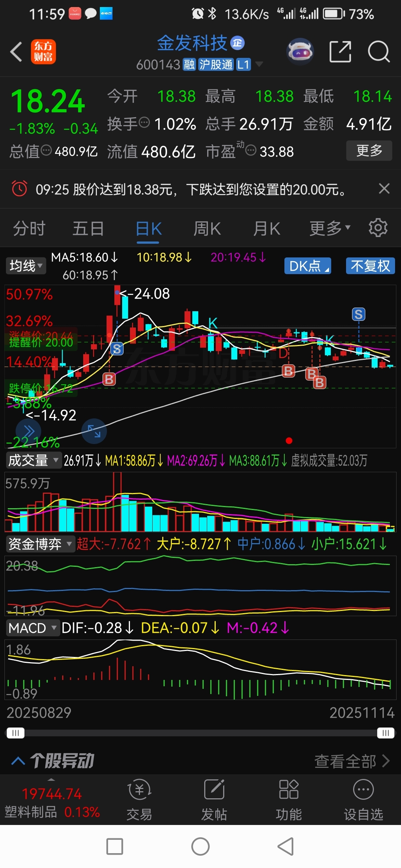Tap the 沪股通 badge

pos(216,65)
